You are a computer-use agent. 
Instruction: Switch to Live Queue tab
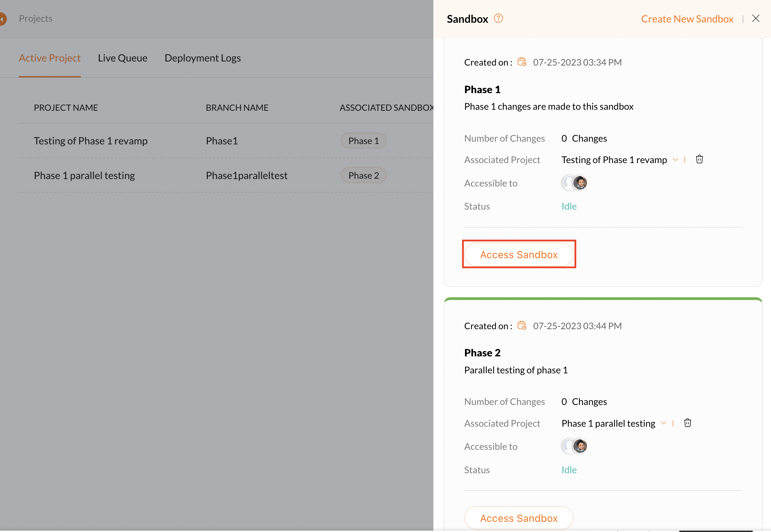click(123, 58)
